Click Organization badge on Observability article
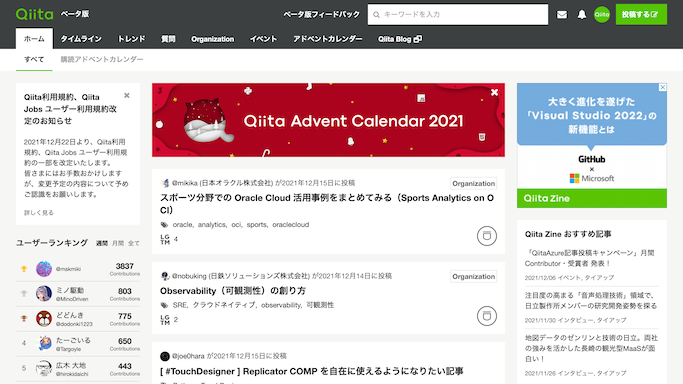 (473, 276)
